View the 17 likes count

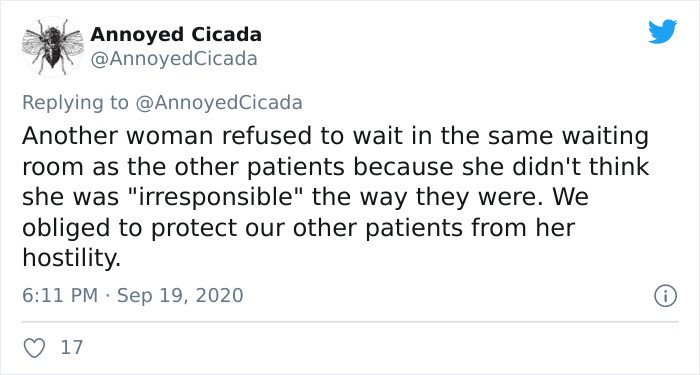72,347
